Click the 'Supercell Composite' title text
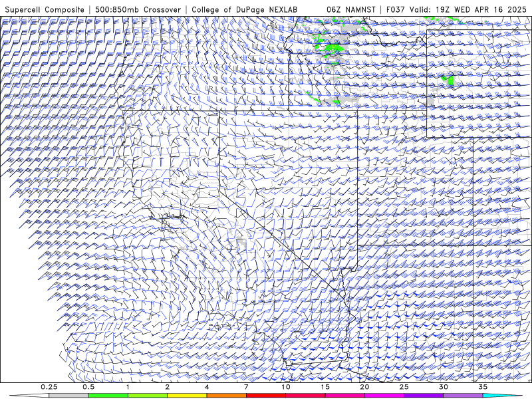Image resolution: width=532 pixels, height=399 pixels. click(x=45, y=9)
